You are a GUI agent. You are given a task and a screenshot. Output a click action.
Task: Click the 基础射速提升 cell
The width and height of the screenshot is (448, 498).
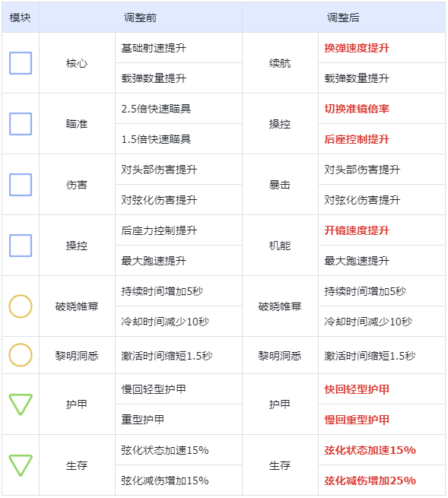(x=179, y=48)
